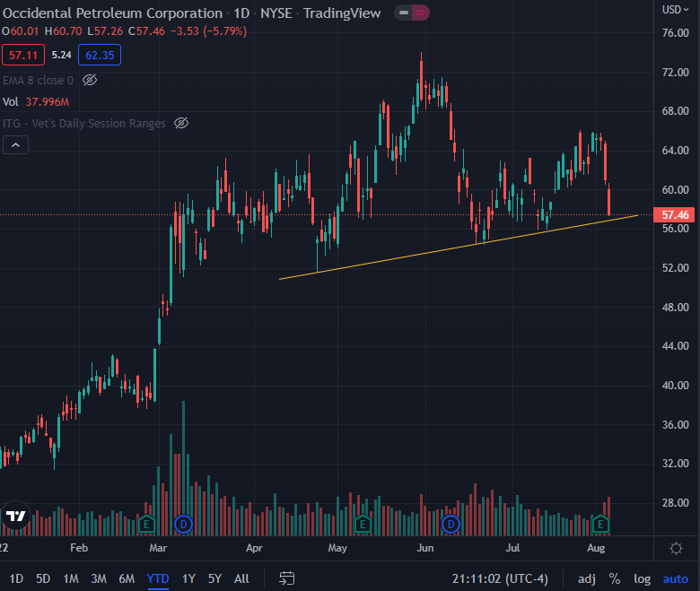Select the 1D time range
The width and height of the screenshot is (700, 591).
click(16, 578)
